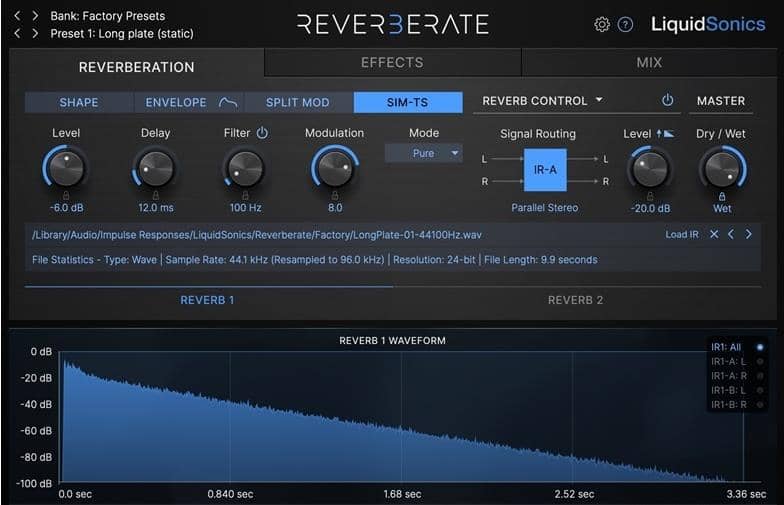Select IR1-B: L waveform view

point(737,390)
